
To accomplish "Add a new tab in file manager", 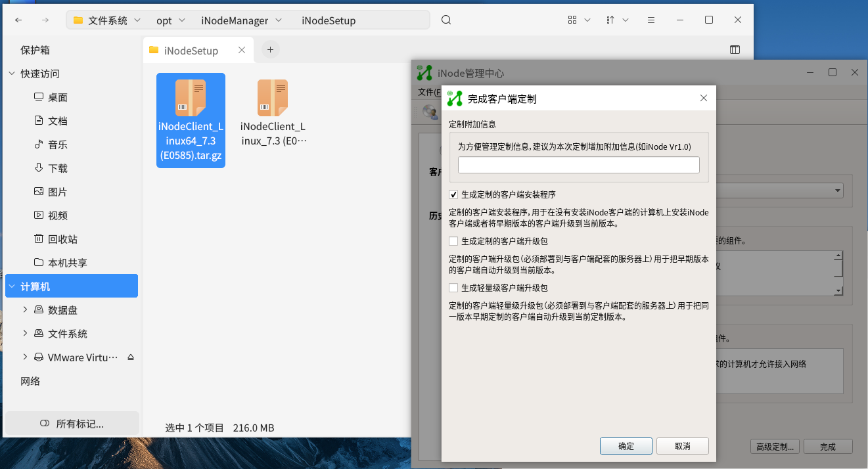I will [270, 49].
